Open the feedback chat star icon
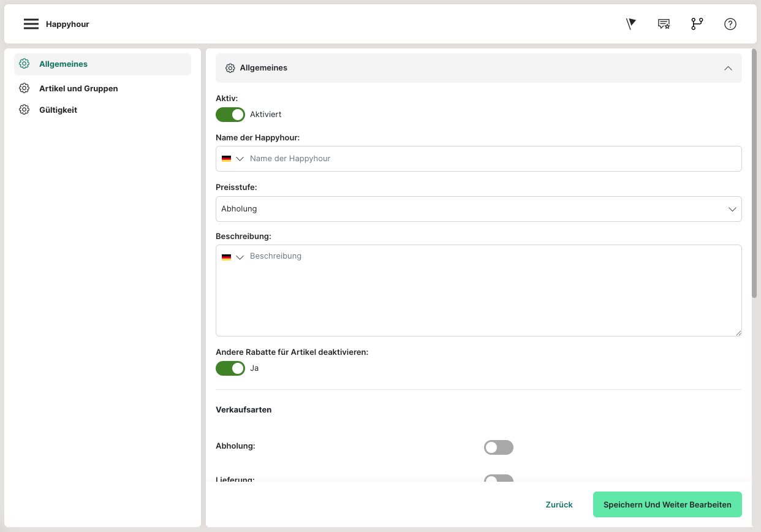Screen dimensions: 761x532 [664, 24]
